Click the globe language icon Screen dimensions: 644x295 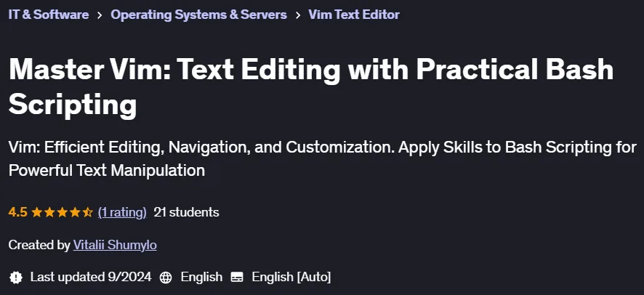(166, 278)
